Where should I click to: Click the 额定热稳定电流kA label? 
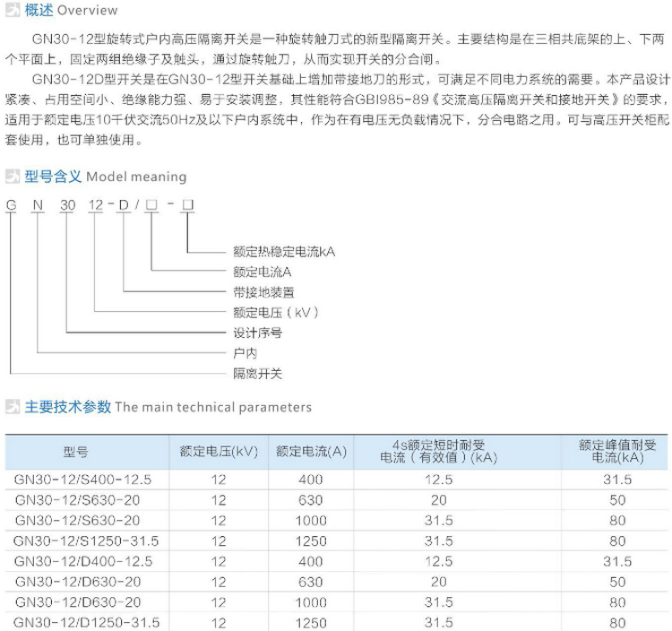tap(284, 252)
